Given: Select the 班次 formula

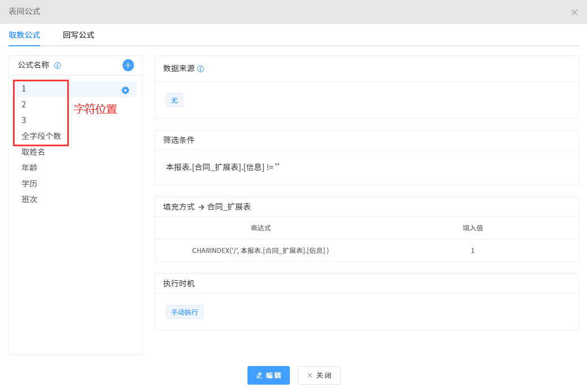Looking at the screenshot, I should click(x=76, y=199).
